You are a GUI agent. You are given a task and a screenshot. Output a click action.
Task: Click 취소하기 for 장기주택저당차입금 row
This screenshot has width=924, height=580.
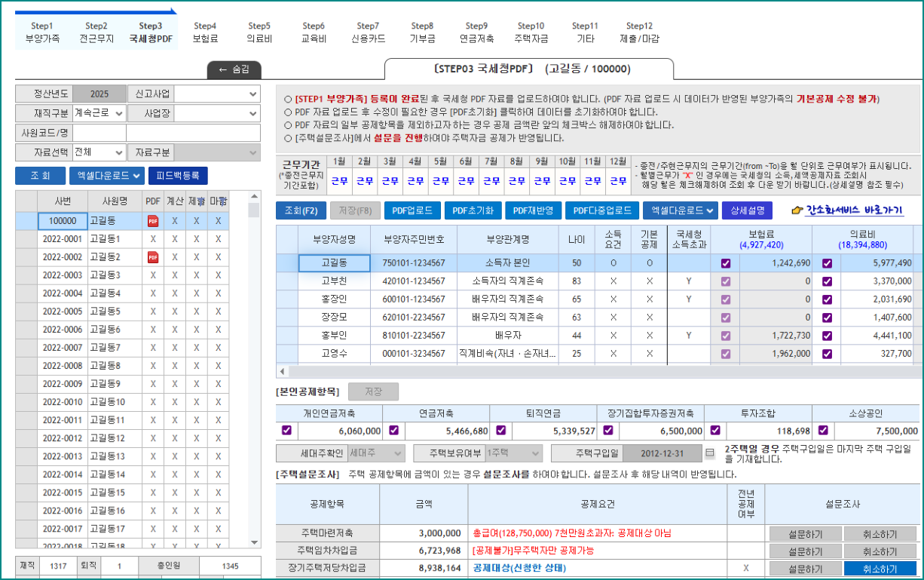[x=879, y=568]
